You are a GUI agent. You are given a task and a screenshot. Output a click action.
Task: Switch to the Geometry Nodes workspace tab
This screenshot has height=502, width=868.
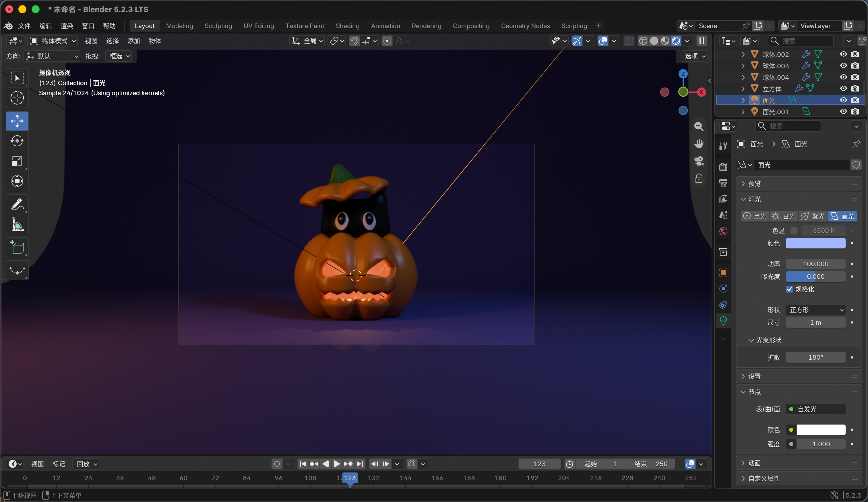[525, 26]
